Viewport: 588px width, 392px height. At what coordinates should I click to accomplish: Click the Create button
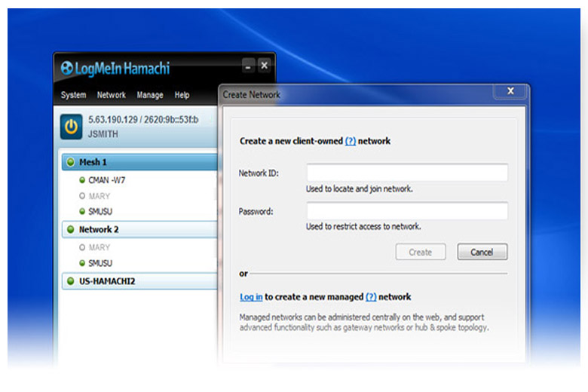tap(421, 252)
